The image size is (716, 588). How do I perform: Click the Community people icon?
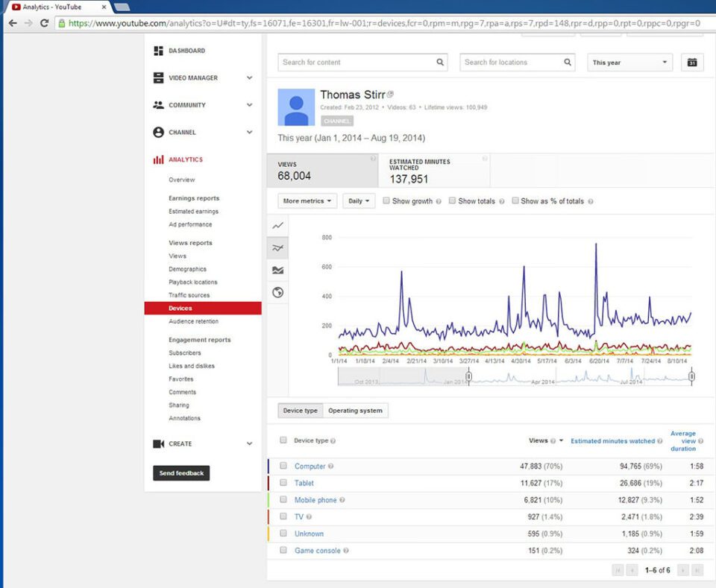tap(158, 105)
